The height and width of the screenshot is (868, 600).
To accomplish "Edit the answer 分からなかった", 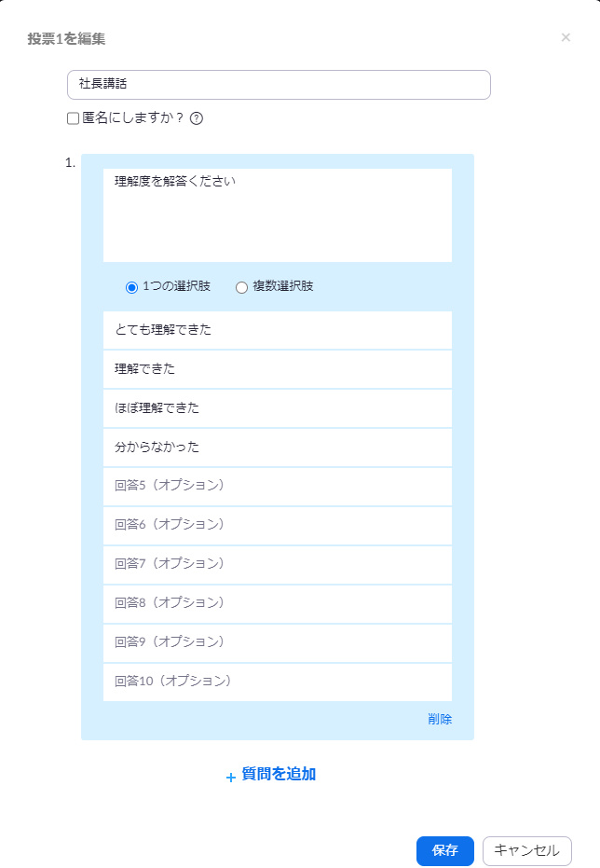I will point(277,448).
